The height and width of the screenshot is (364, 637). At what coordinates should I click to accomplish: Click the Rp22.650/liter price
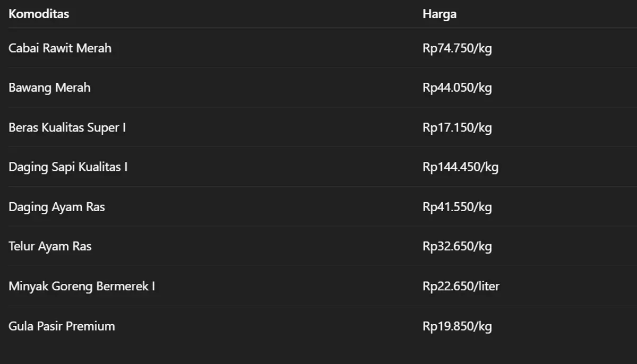coord(461,286)
